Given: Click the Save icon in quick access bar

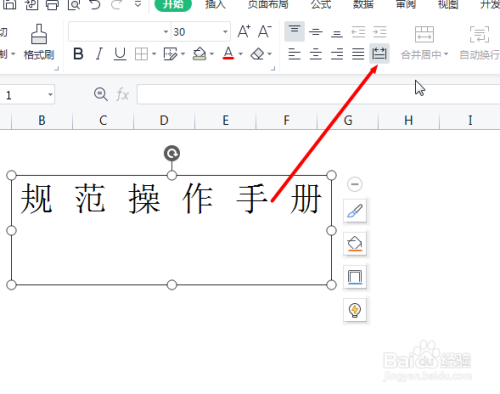Looking at the screenshot, I should pyautogui.click(x=9, y=4).
